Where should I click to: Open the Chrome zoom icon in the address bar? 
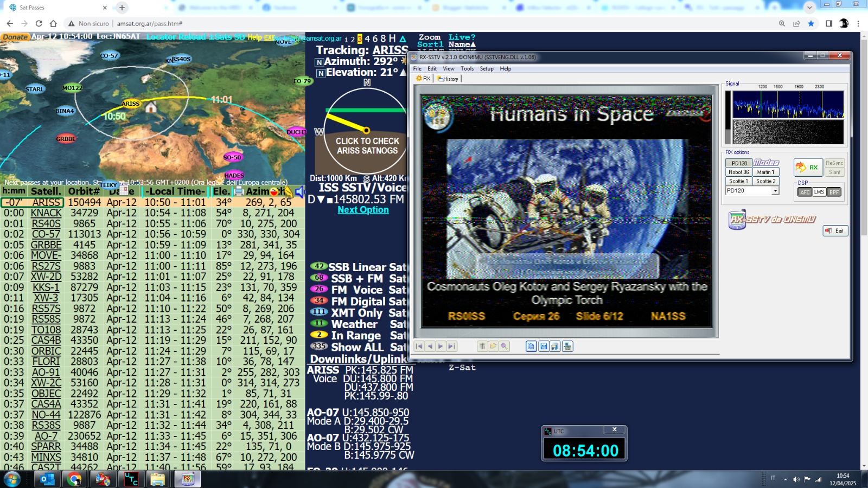[x=782, y=23]
